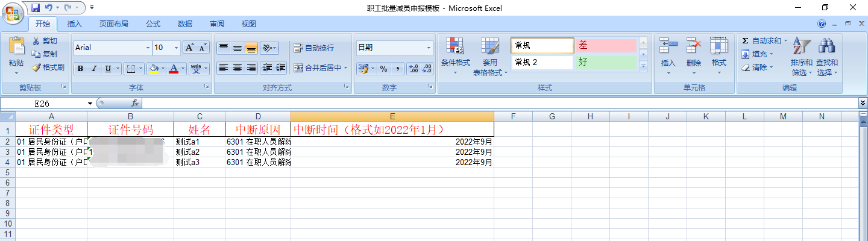Open the Arial font name dropdown
The image size is (868, 241).
click(148, 48)
